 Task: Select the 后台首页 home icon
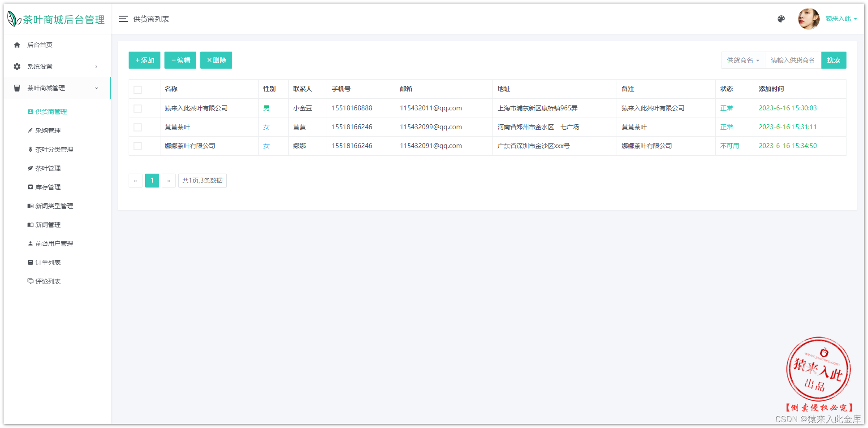coord(17,45)
